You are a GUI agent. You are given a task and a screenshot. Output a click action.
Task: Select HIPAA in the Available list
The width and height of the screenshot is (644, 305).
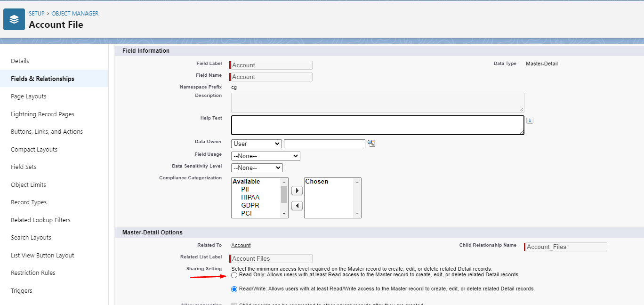[250, 198]
